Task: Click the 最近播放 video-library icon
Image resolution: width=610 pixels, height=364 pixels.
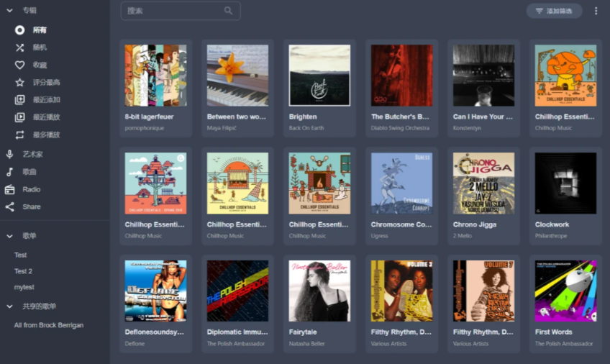Action: 19,117
